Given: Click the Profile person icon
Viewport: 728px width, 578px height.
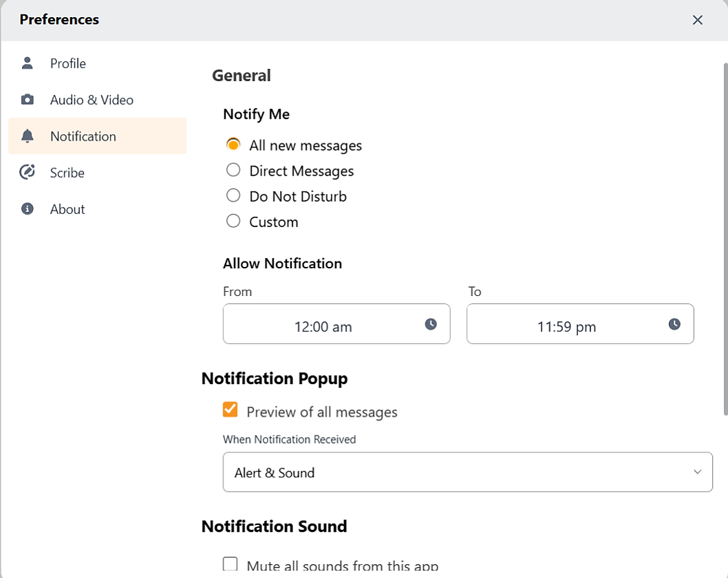Looking at the screenshot, I should click(28, 63).
